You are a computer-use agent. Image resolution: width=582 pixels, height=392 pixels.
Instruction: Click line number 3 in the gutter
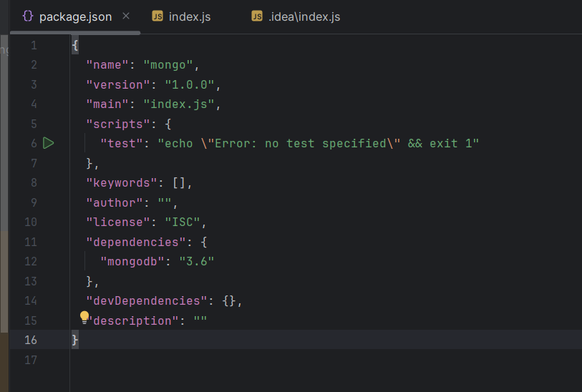pyautogui.click(x=34, y=84)
